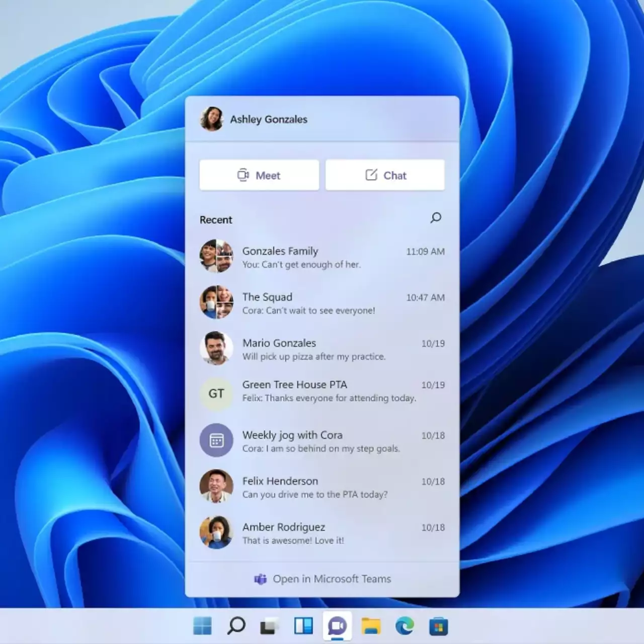Open Felix Henderson conversation
The image size is (644, 644).
(x=322, y=487)
